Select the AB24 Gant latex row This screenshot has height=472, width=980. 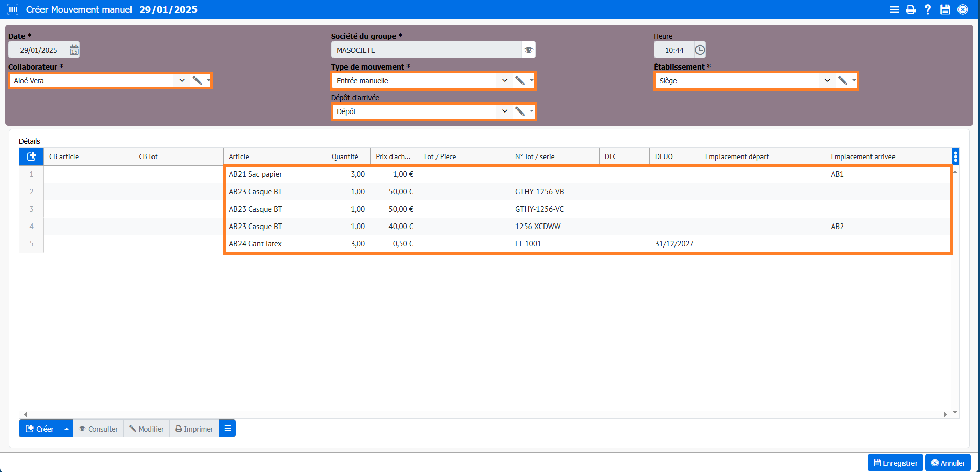pyautogui.click(x=255, y=244)
